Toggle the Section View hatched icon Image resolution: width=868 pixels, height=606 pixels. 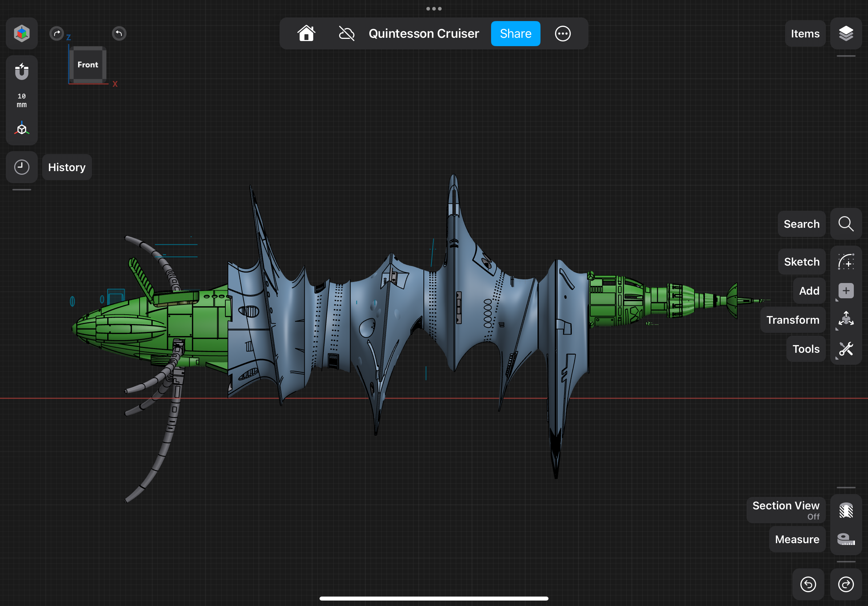point(846,510)
